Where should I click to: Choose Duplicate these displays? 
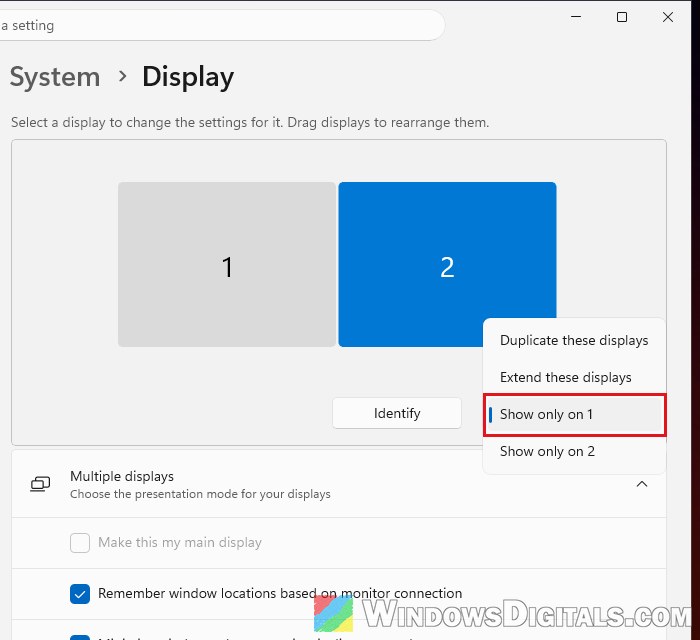574,341
